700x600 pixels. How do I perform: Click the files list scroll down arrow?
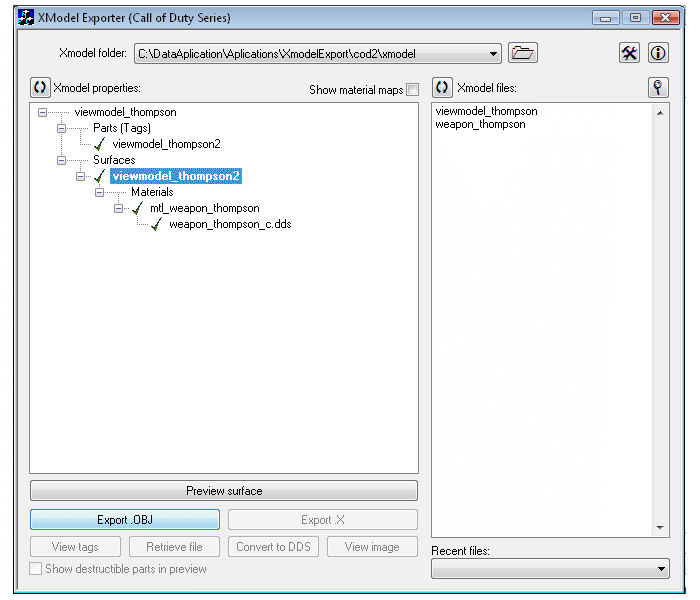(x=660, y=528)
